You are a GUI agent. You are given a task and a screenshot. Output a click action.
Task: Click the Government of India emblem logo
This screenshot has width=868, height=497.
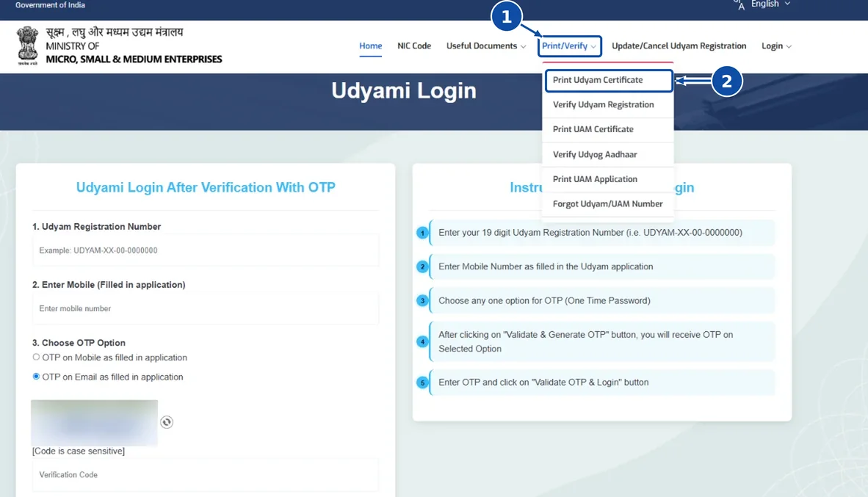point(27,46)
